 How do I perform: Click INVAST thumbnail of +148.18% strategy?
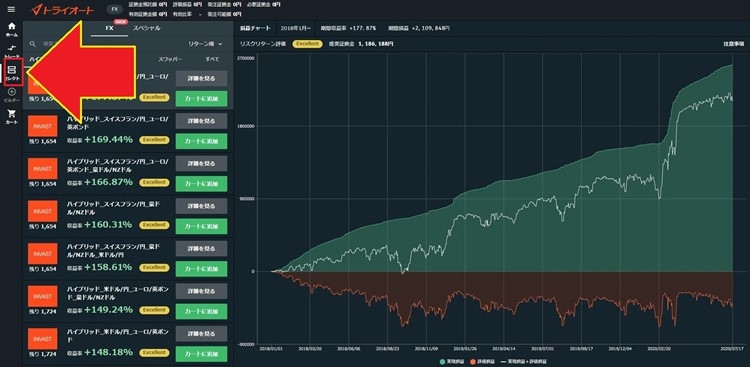pyautogui.click(x=43, y=339)
